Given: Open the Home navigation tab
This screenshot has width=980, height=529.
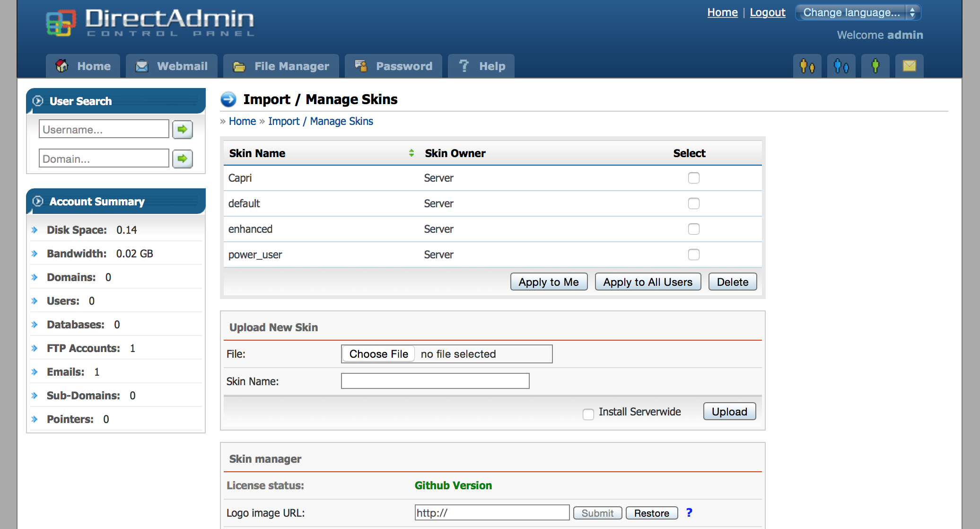Looking at the screenshot, I should pos(83,66).
